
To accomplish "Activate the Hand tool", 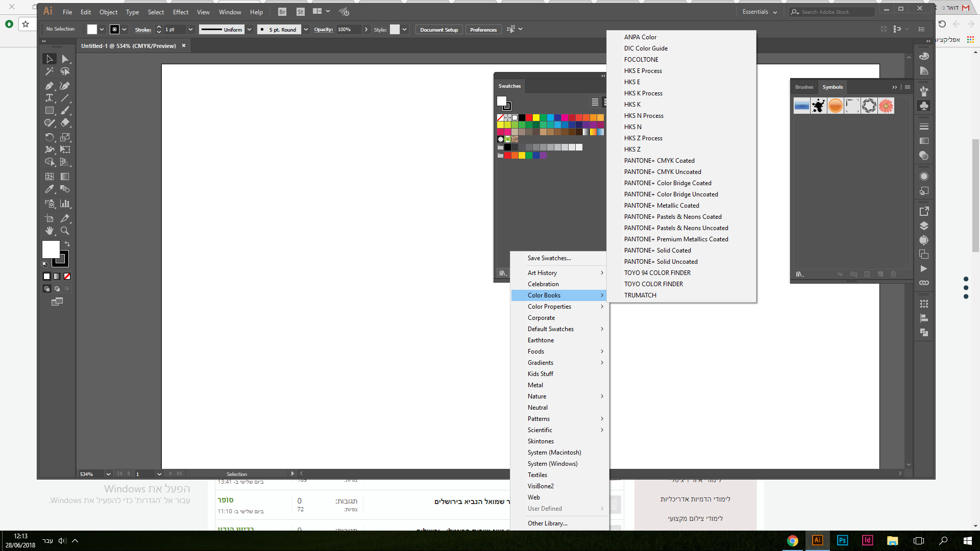I will [x=50, y=231].
